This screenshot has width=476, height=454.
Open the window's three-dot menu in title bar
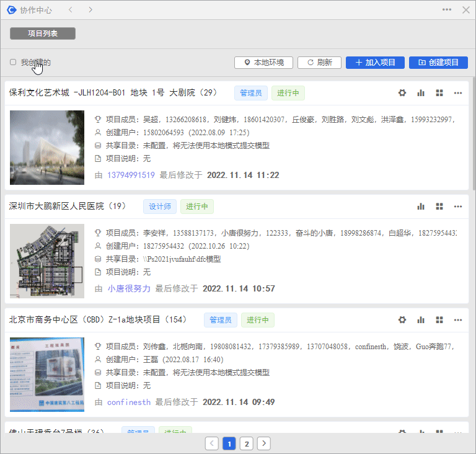[x=447, y=10]
